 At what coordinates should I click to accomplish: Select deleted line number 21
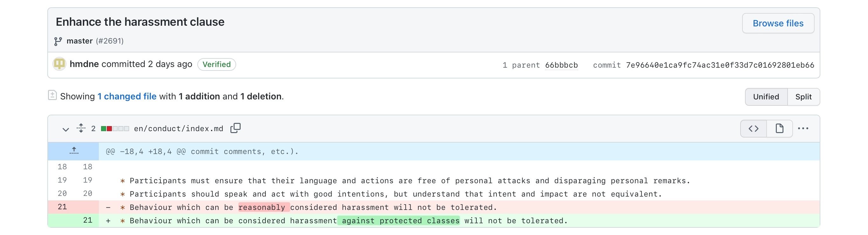tap(62, 207)
